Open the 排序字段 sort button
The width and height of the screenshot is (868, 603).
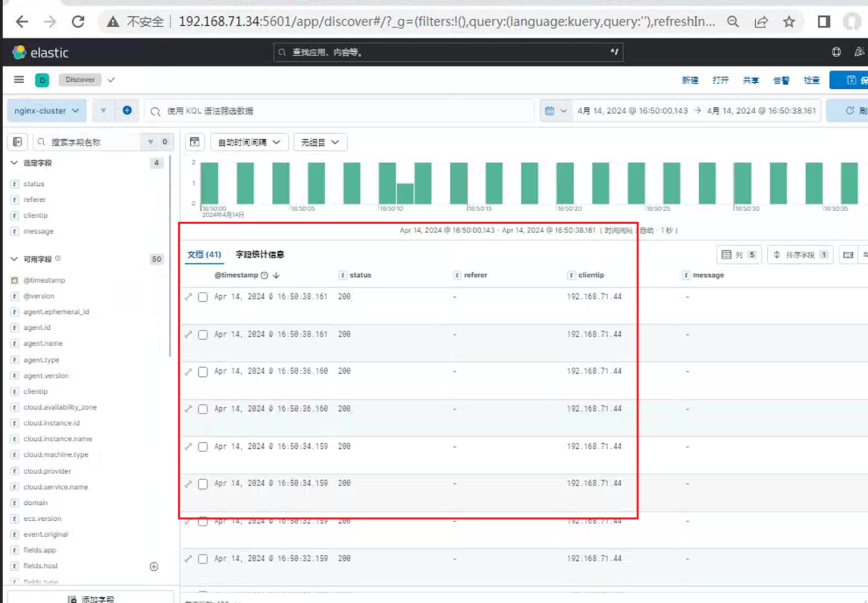(800, 255)
